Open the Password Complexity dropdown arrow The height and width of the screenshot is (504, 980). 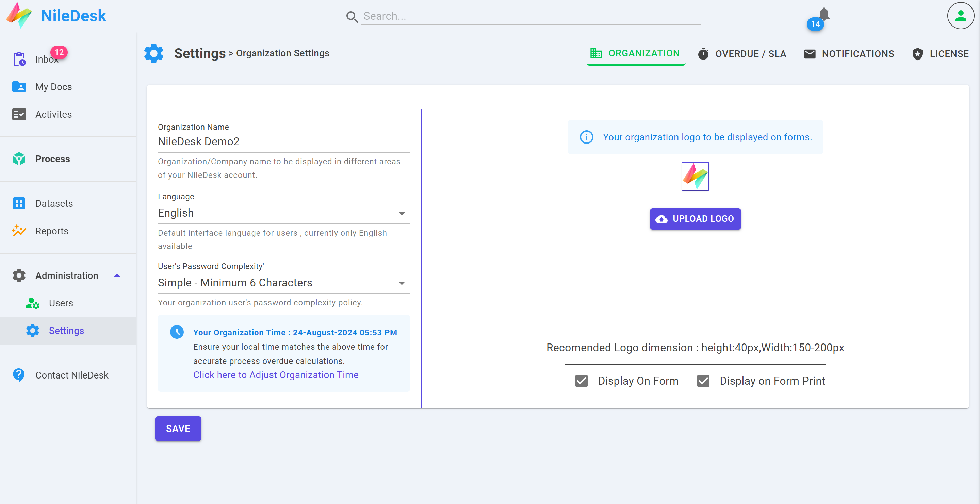pyautogui.click(x=402, y=283)
